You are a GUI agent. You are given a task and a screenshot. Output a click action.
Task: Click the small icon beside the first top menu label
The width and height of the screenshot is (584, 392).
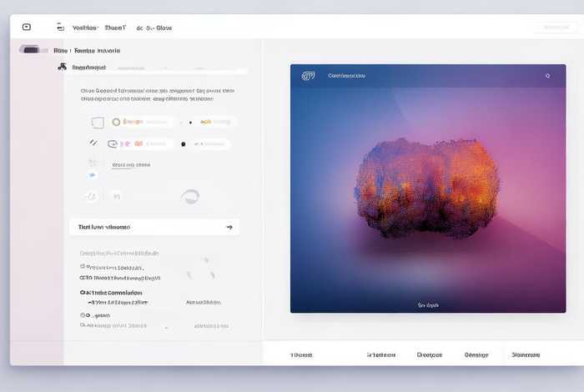click(60, 28)
